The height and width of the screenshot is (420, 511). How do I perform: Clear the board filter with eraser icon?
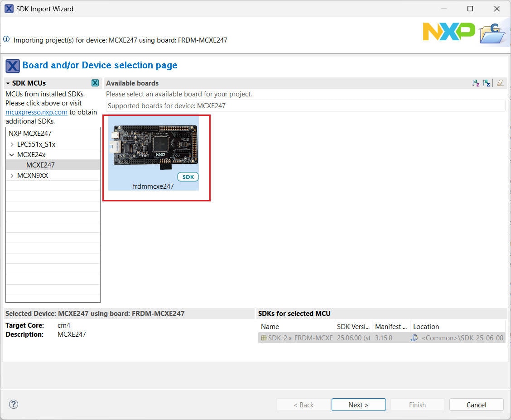tap(500, 83)
